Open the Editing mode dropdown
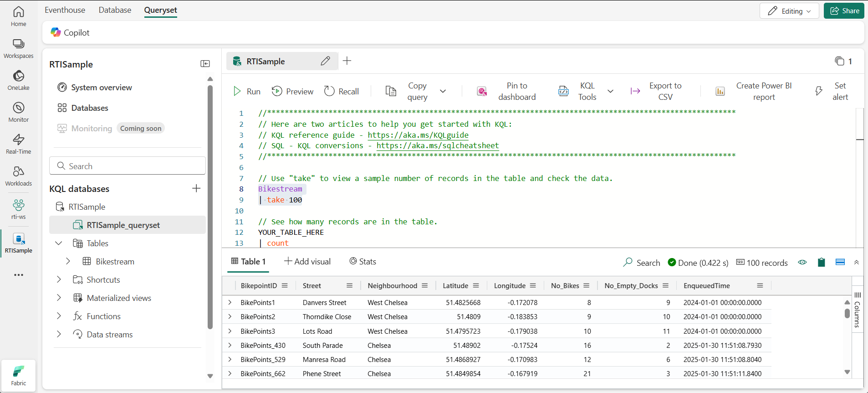The image size is (868, 393). (x=789, y=11)
